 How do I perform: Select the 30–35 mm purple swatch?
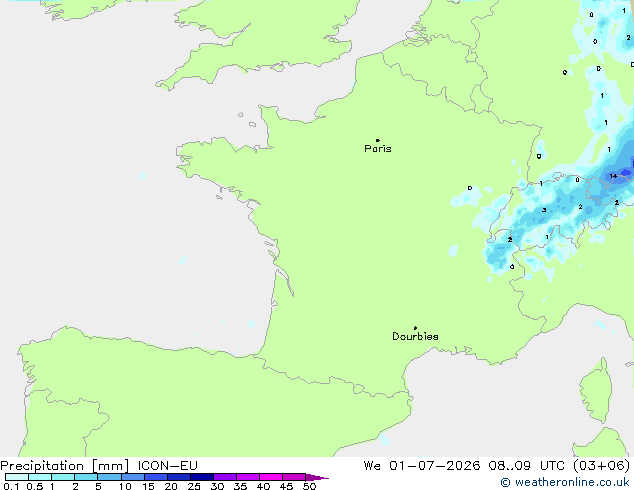(225, 477)
